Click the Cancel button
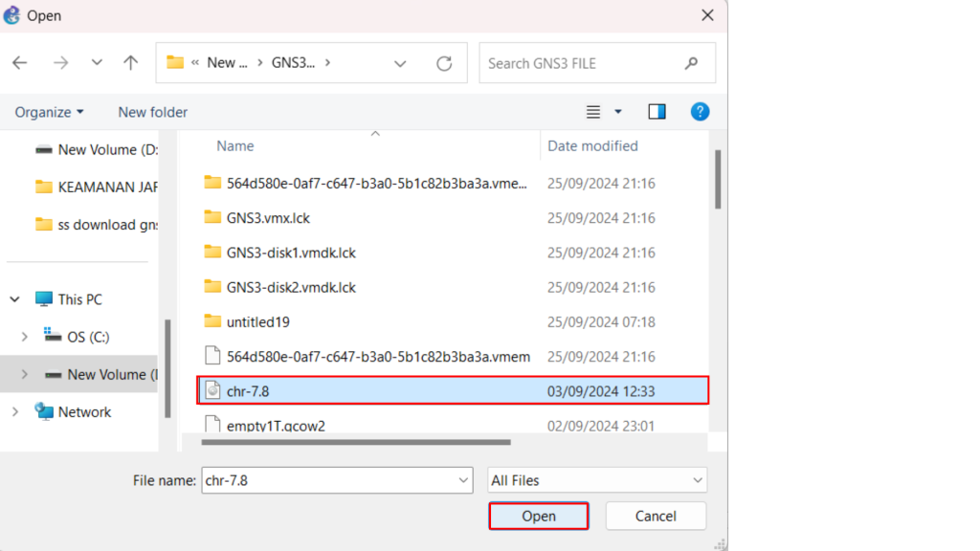The image size is (980, 551). [656, 516]
